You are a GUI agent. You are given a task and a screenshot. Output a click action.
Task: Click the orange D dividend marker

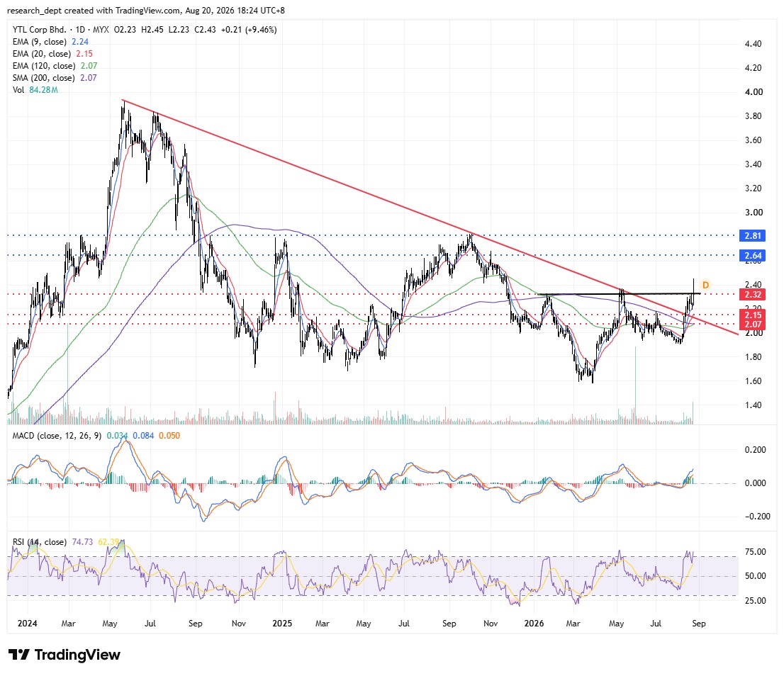tap(705, 285)
